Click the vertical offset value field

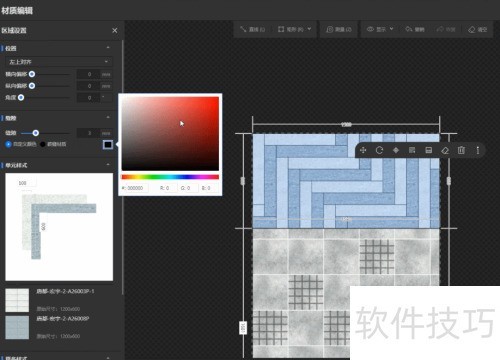[89, 86]
